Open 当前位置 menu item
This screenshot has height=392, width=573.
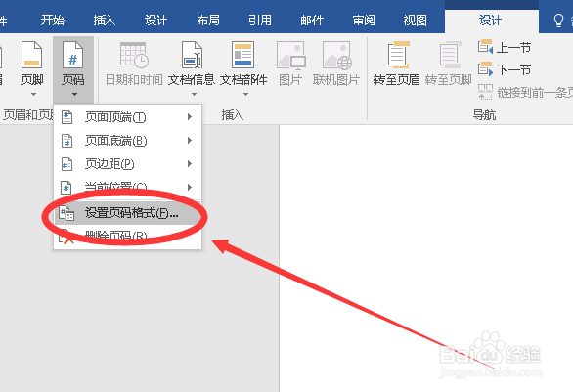127,187
